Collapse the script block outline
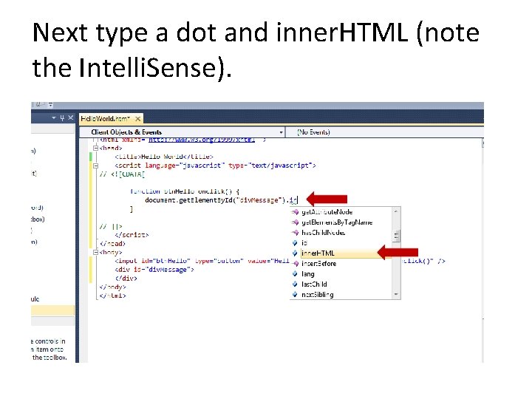The width and height of the screenshot is (532, 399). click(x=95, y=166)
